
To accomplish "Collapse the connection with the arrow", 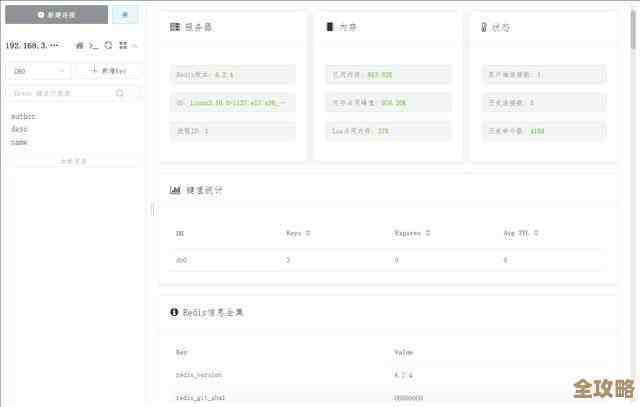I will (x=135, y=45).
